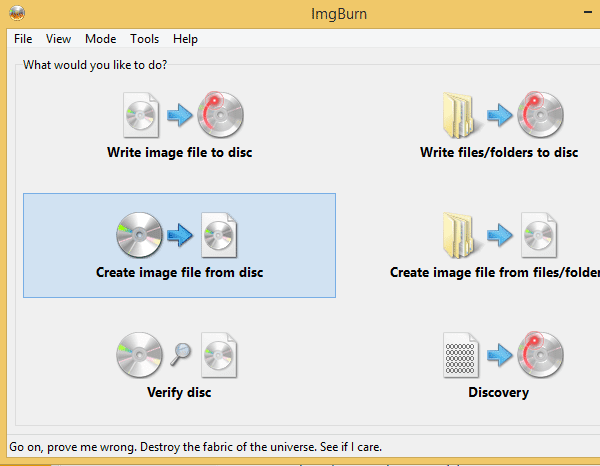Choose 'Create image file from disc' label
Screen dimensions: 600x466
pos(179,272)
